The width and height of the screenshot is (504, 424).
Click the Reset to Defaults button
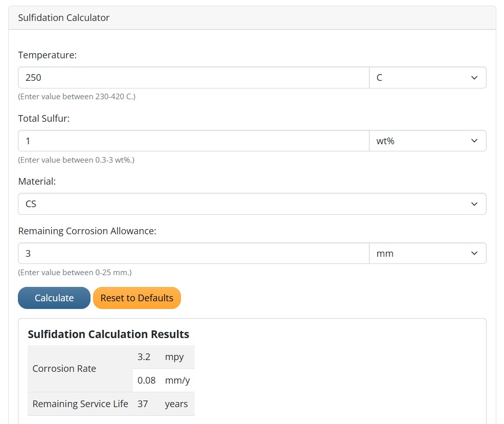point(137,298)
